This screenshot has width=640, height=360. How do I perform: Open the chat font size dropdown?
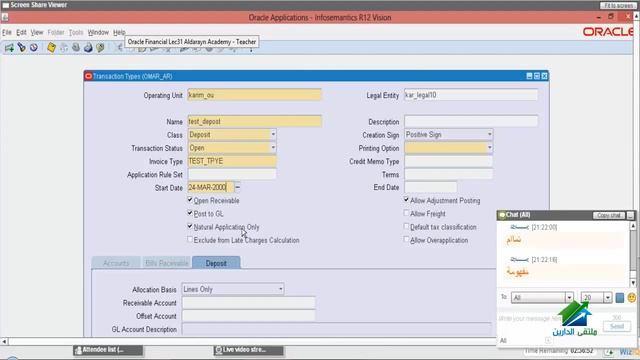[608, 298]
